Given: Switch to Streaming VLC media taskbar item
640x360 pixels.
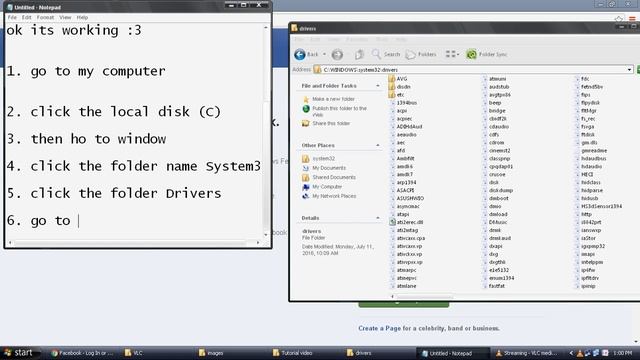Looking at the screenshot, I should click(526, 353).
